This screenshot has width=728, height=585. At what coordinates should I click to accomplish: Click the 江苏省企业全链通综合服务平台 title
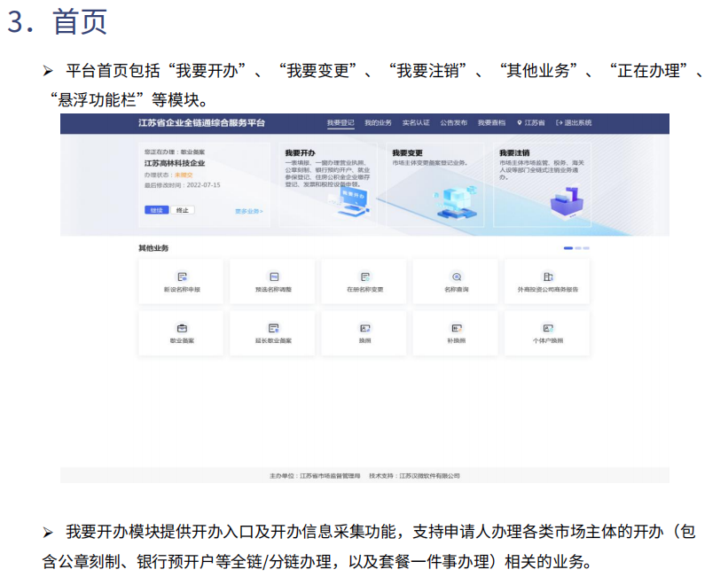(201, 123)
